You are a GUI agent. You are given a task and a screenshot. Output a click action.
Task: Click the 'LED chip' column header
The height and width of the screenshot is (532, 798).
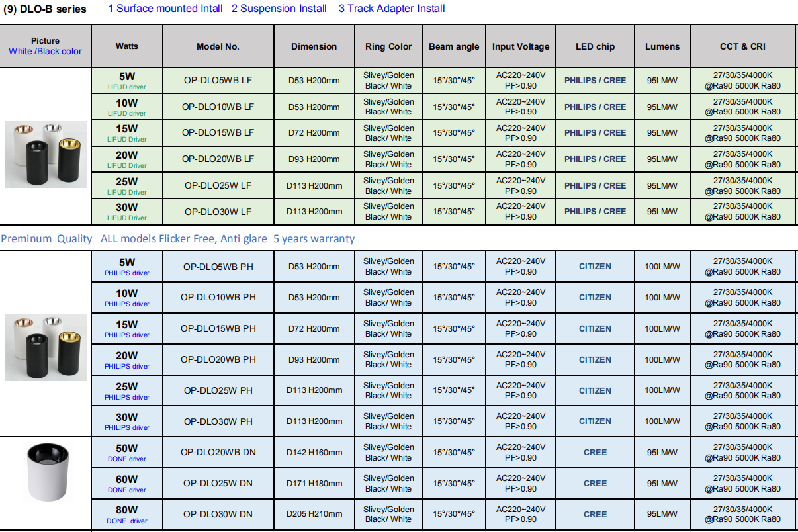click(x=595, y=46)
